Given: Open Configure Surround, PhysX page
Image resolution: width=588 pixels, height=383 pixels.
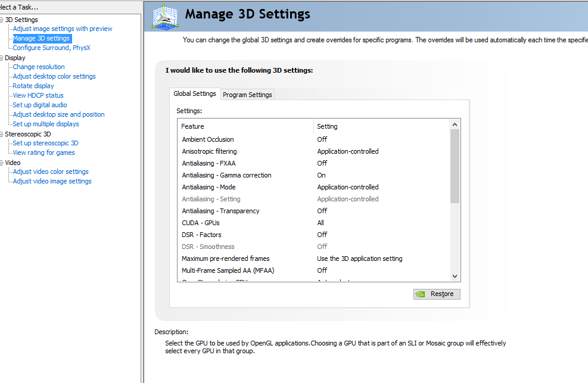Looking at the screenshot, I should coord(52,48).
